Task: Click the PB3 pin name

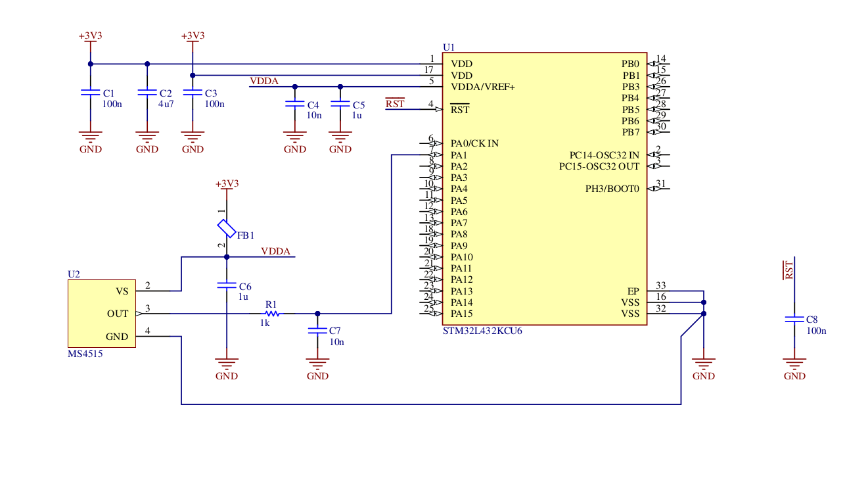Action: (x=631, y=87)
